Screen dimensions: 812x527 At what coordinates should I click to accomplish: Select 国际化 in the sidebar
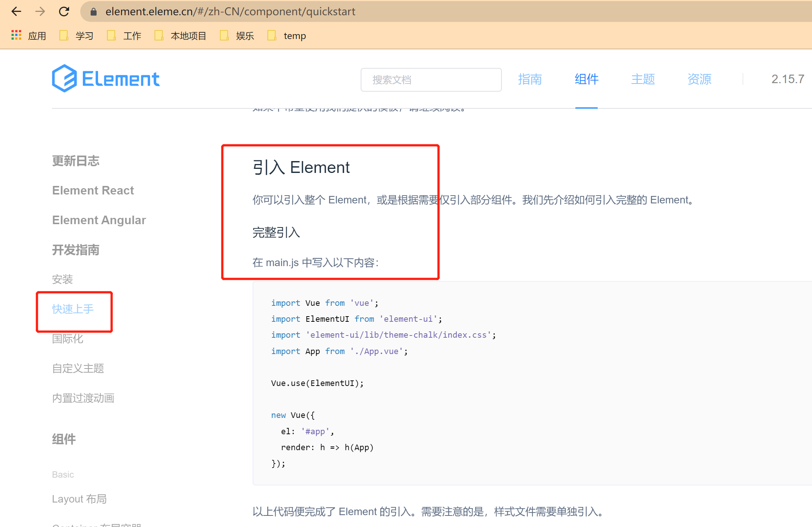68,338
